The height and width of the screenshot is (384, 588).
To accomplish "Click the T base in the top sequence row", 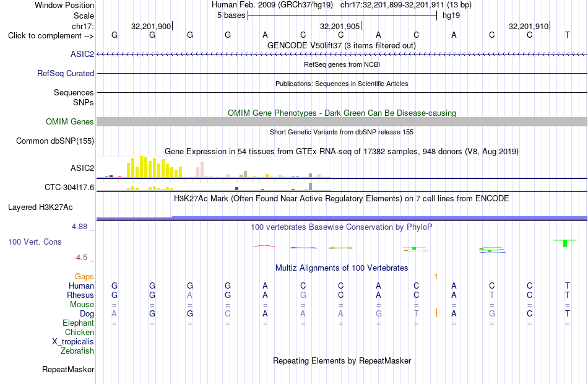I will (x=568, y=35).
